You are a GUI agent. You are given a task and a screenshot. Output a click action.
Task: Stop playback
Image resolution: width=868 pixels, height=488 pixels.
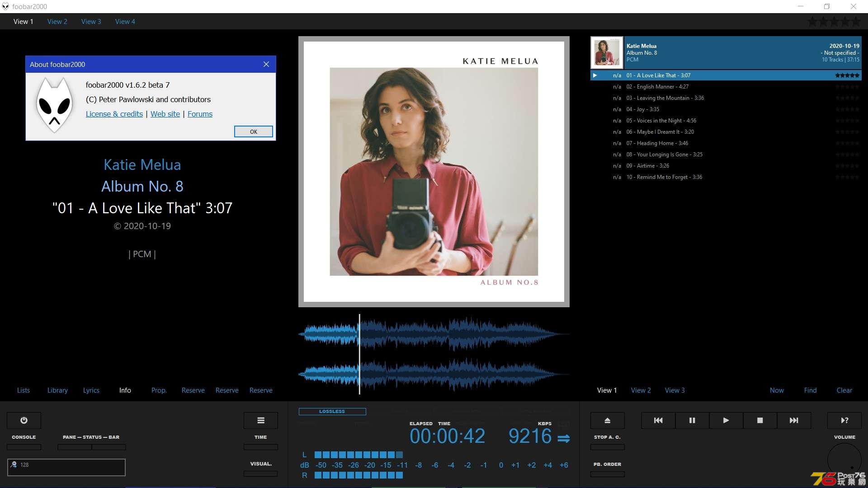pyautogui.click(x=760, y=420)
